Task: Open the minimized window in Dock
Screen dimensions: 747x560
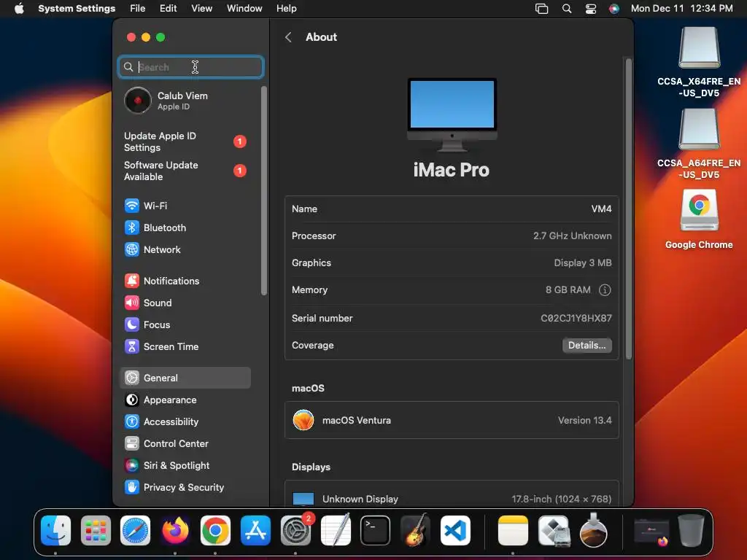Action: pos(651,531)
